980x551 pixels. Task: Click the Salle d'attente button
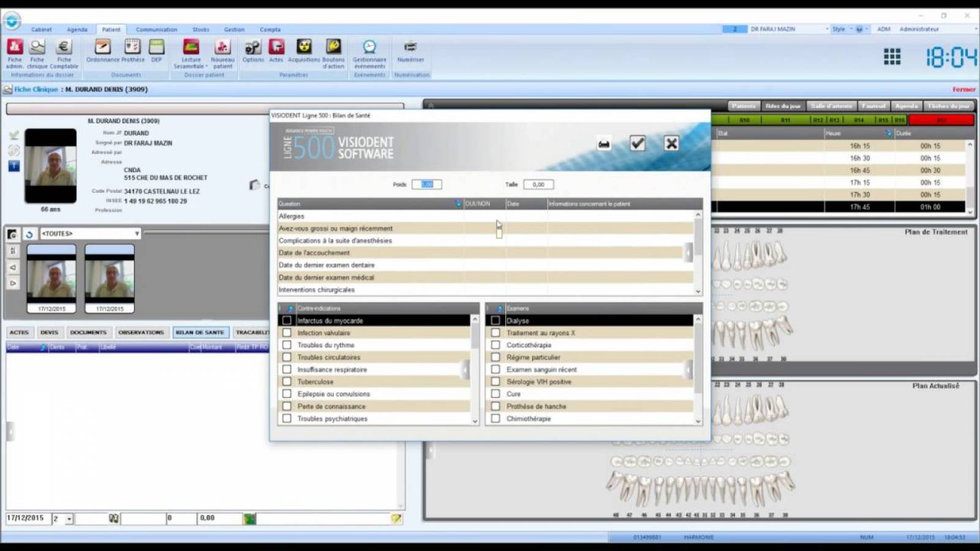(831, 106)
